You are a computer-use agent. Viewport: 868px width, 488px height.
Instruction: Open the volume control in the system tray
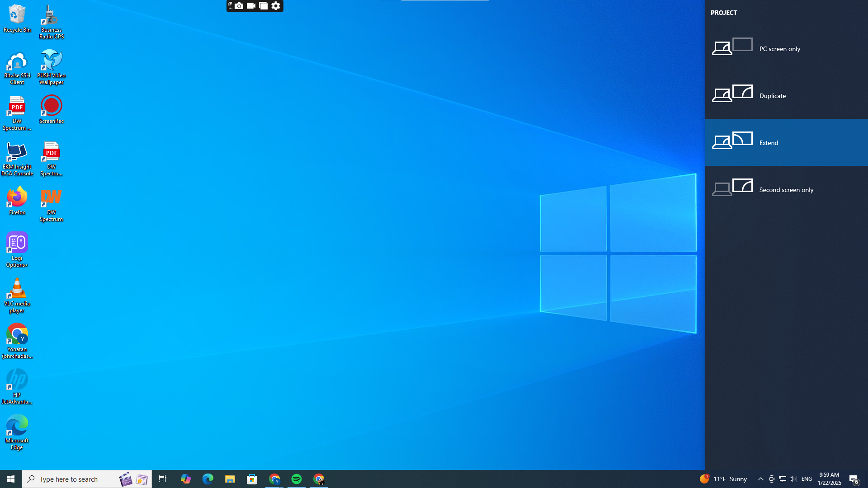coord(793,479)
